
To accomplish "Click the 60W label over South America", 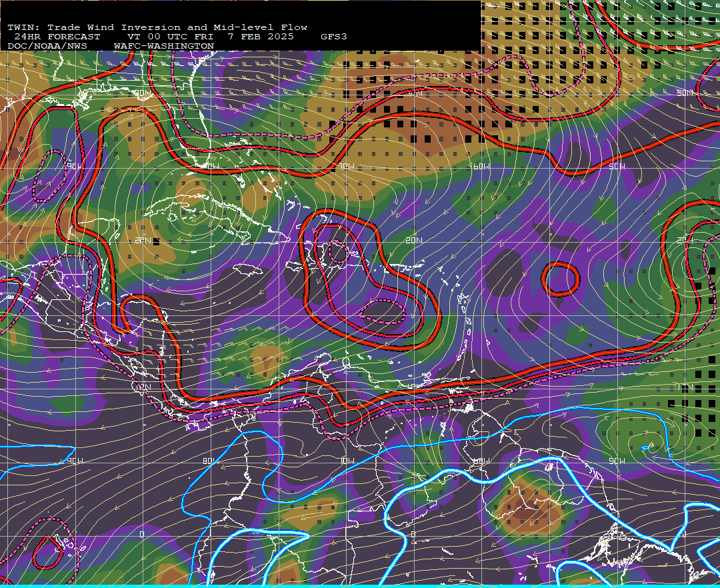I will 481,461.
